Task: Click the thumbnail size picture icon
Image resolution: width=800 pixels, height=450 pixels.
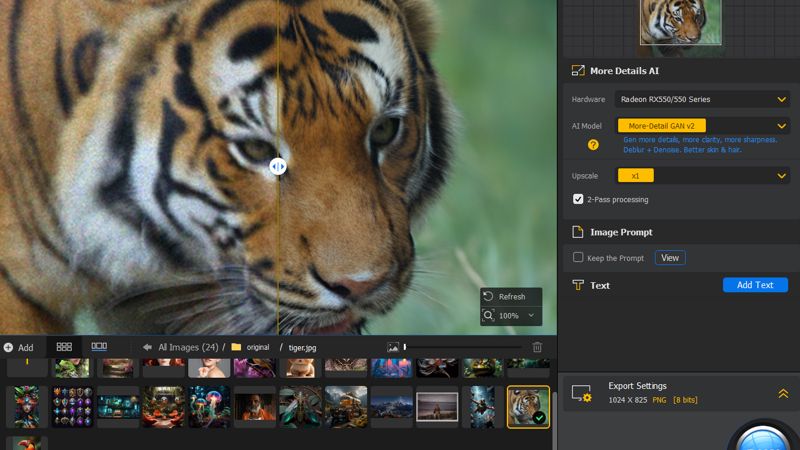Action: [393, 347]
